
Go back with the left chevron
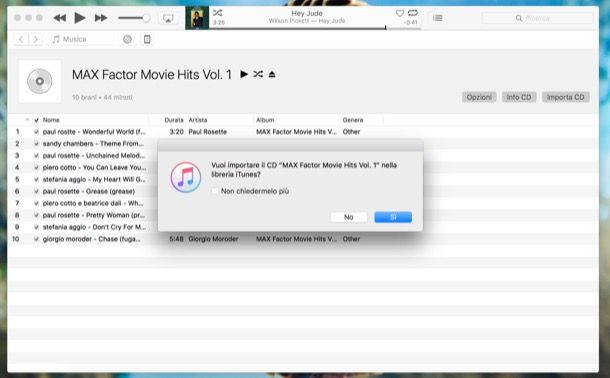coord(21,39)
